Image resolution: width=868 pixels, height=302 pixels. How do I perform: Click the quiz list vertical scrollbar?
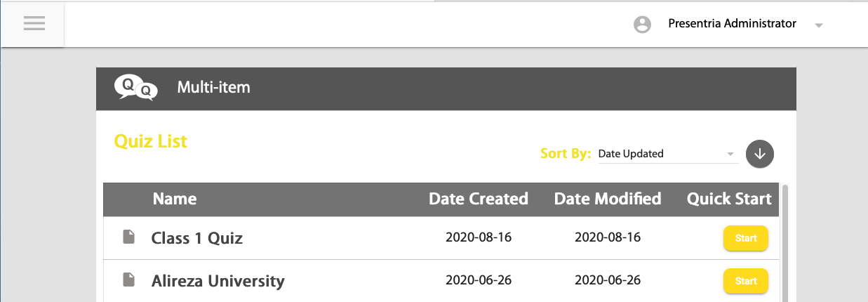tap(784, 242)
